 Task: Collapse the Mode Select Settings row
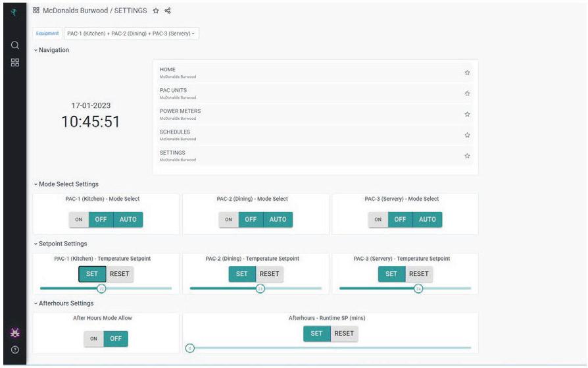tap(66, 184)
